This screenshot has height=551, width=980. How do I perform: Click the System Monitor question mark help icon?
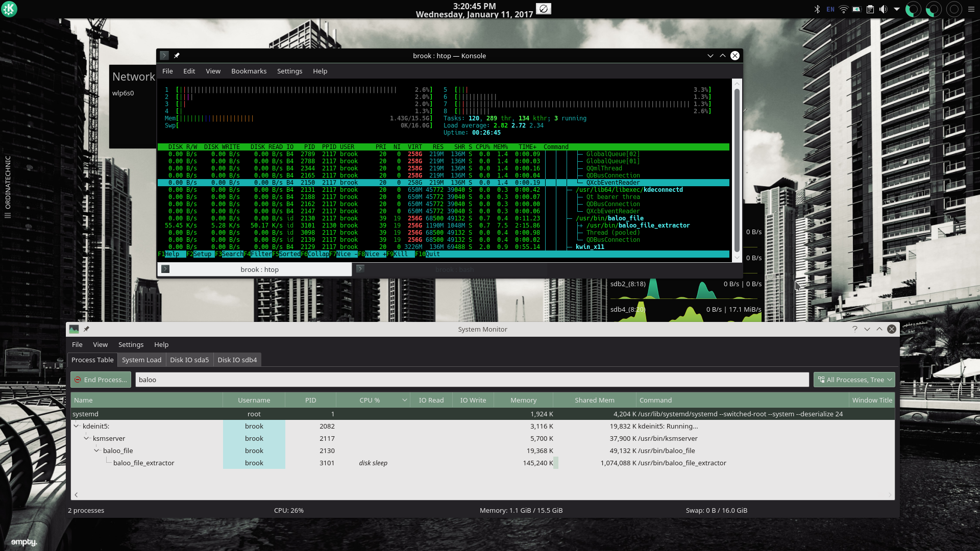[855, 329]
